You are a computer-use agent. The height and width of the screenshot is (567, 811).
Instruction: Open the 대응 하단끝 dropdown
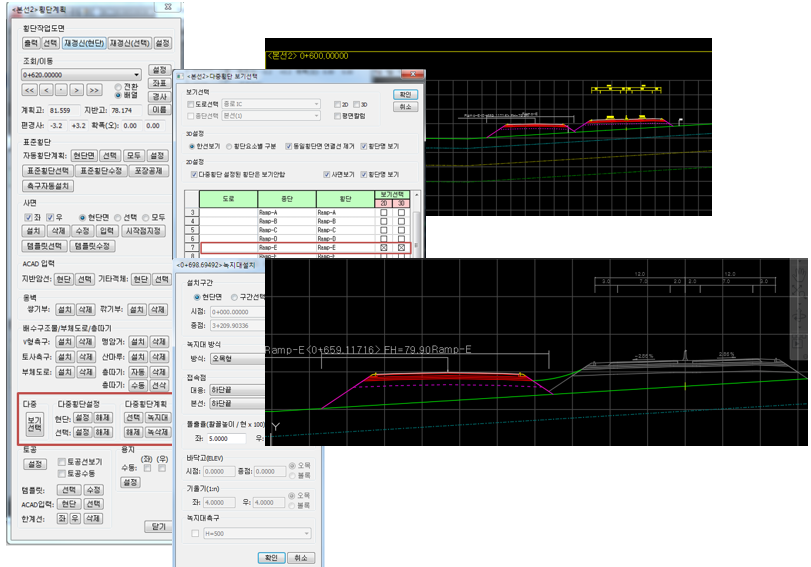click(237, 390)
